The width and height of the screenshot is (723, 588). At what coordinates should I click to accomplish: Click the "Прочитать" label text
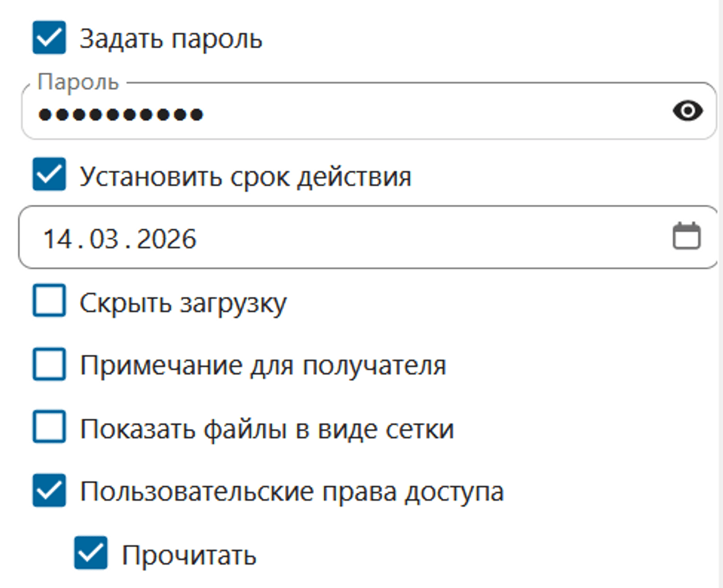[189, 555]
